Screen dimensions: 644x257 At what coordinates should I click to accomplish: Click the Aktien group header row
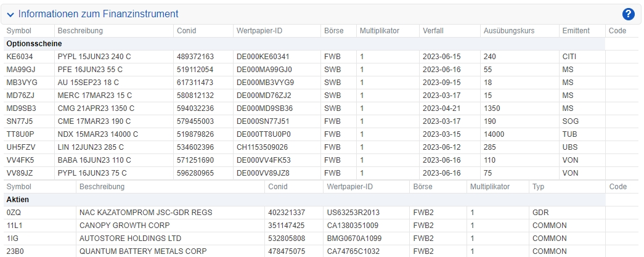304,200
